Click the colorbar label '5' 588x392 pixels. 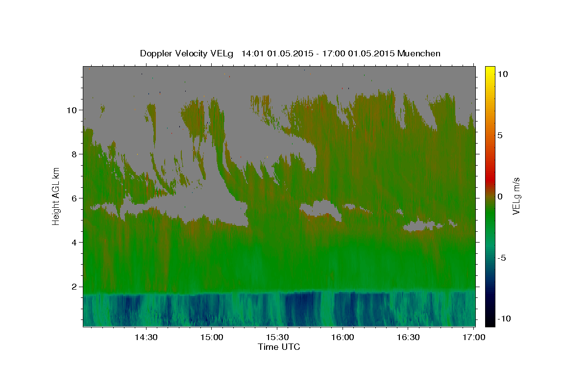click(500, 135)
